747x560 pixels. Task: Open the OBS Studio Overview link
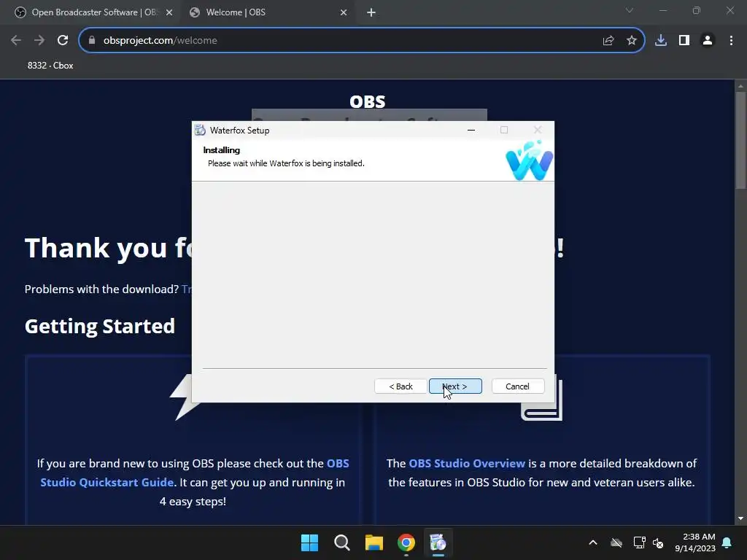click(467, 463)
